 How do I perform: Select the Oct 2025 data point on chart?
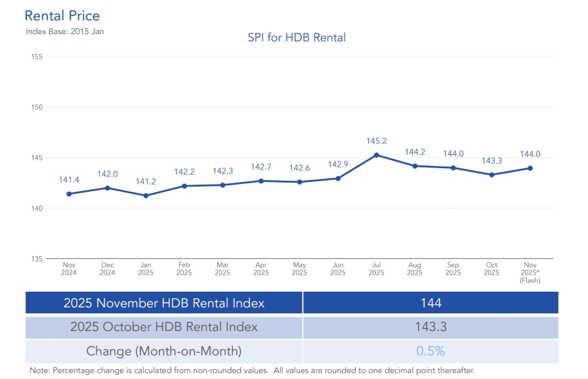(x=492, y=175)
